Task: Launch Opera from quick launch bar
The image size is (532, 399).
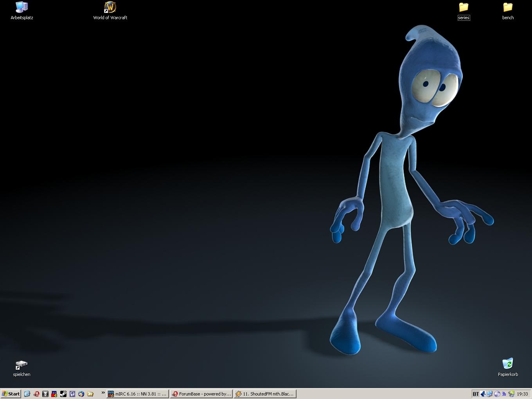Action: click(x=36, y=394)
